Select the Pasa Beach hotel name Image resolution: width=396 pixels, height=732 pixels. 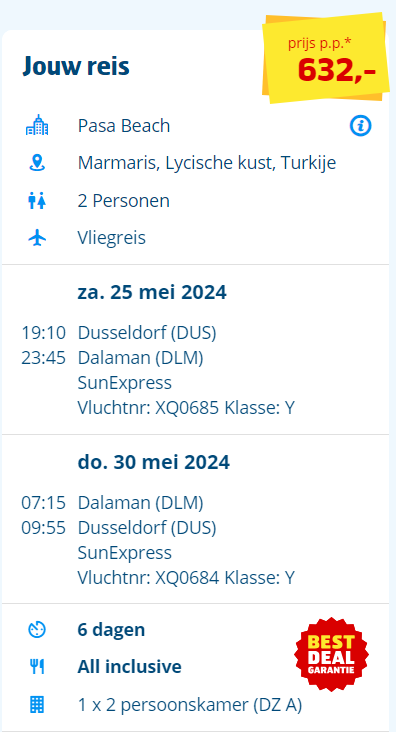124,126
